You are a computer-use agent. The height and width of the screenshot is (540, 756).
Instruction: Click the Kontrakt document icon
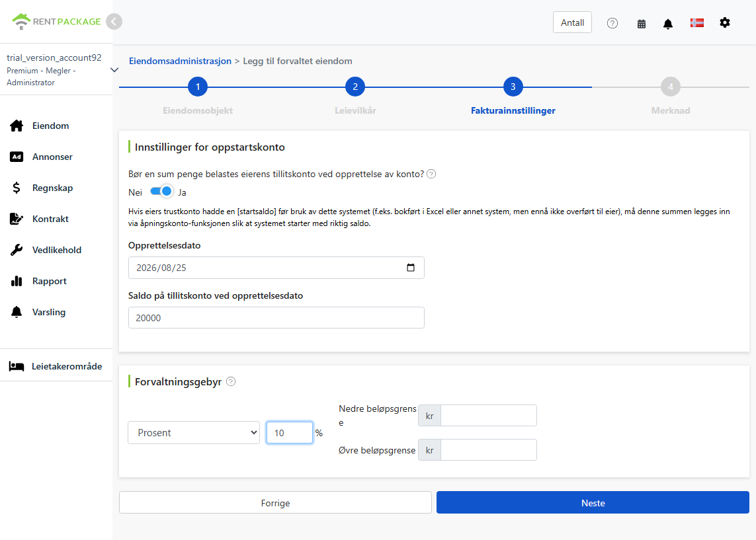(17, 219)
